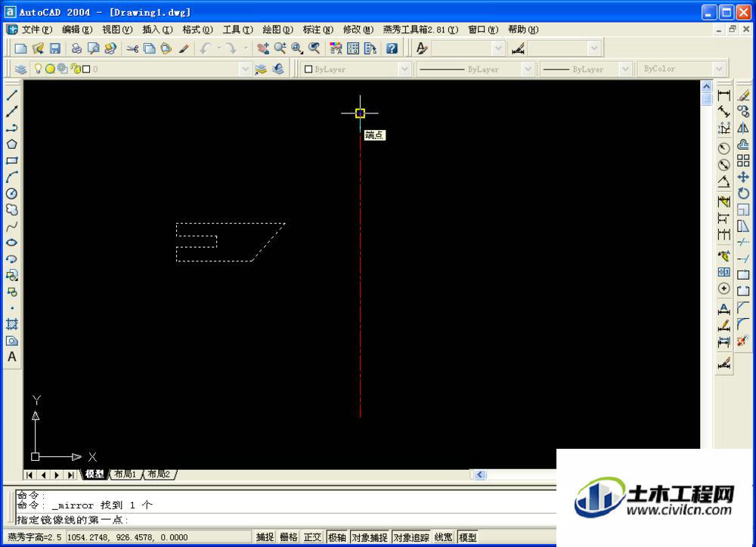Open the 修改 Modify menu
The height and width of the screenshot is (547, 756).
coord(358,29)
